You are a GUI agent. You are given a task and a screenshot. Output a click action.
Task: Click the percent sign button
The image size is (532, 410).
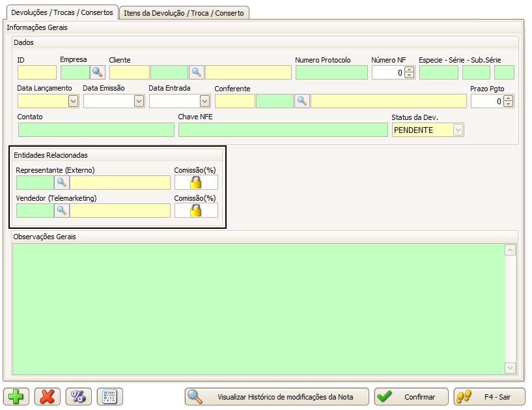79,397
